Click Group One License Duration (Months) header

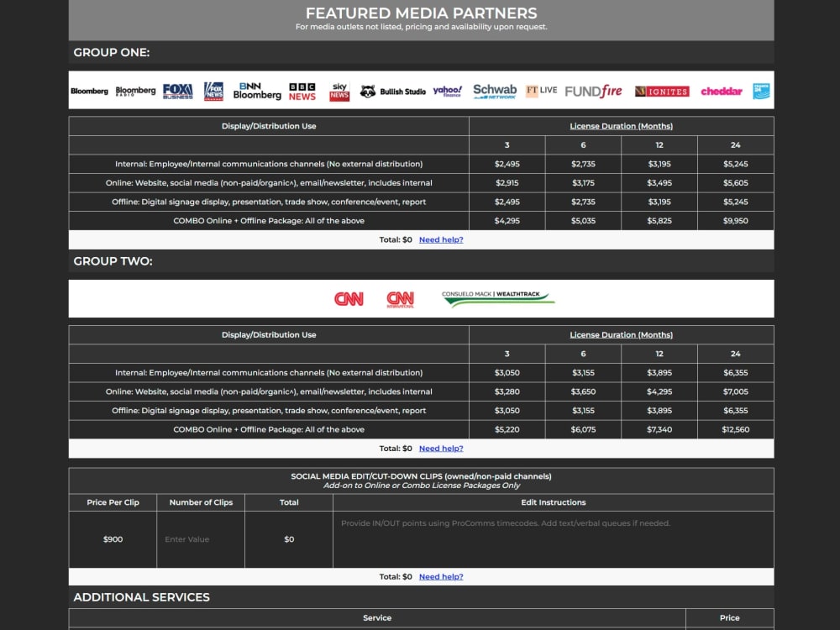(622, 127)
